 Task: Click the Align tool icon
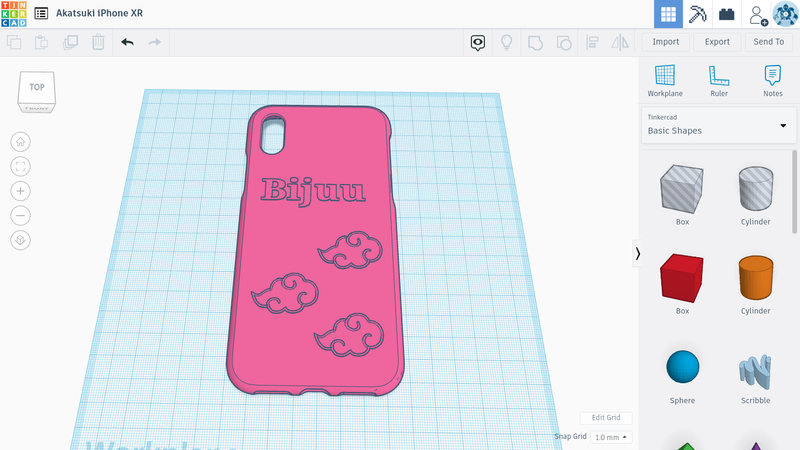point(592,42)
